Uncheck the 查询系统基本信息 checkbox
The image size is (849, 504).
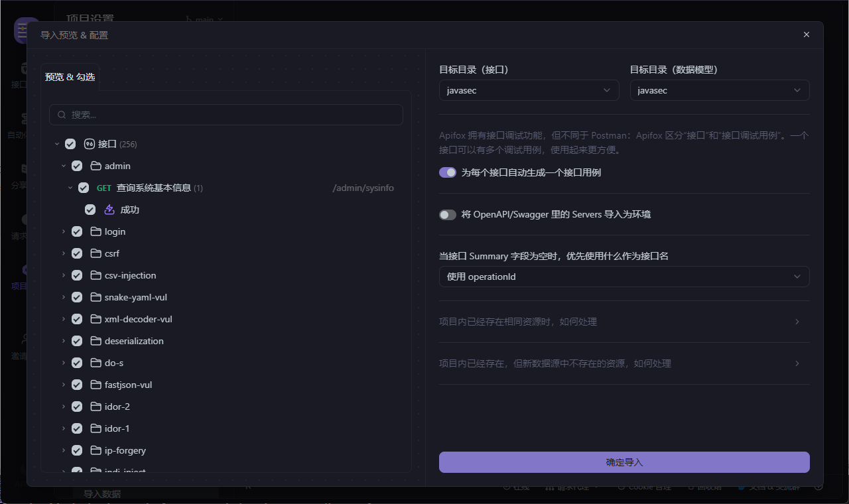tap(84, 188)
